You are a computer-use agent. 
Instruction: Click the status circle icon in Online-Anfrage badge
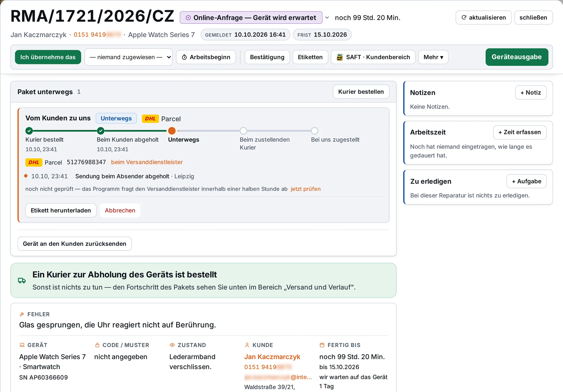[x=188, y=18]
